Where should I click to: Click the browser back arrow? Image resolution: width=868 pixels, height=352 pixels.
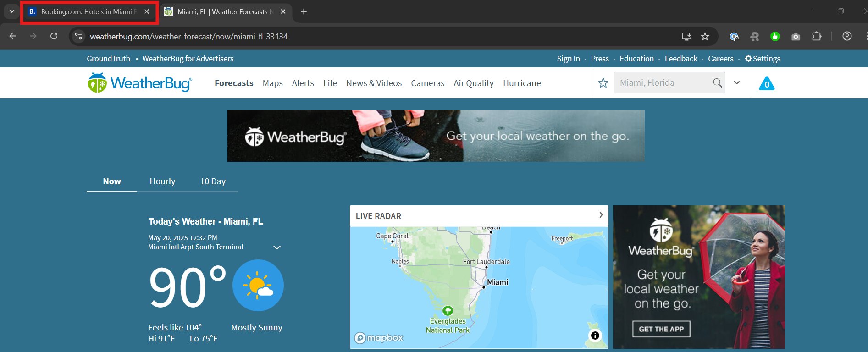[13, 36]
